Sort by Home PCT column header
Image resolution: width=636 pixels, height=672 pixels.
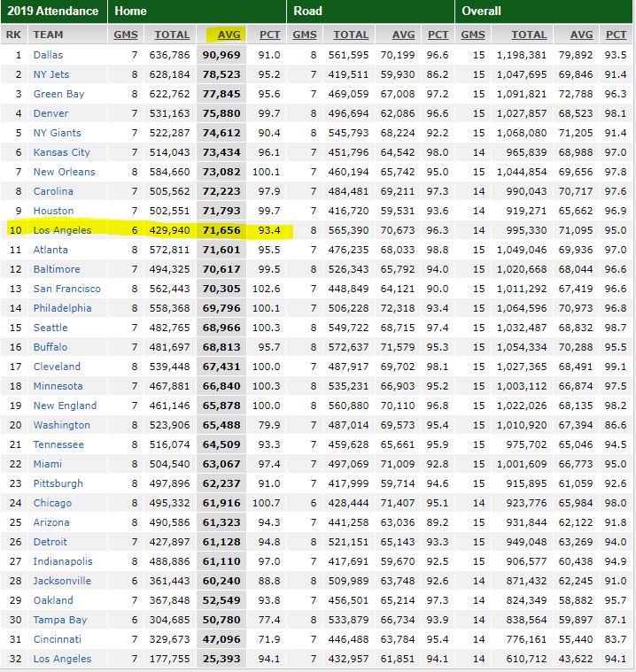269,35
